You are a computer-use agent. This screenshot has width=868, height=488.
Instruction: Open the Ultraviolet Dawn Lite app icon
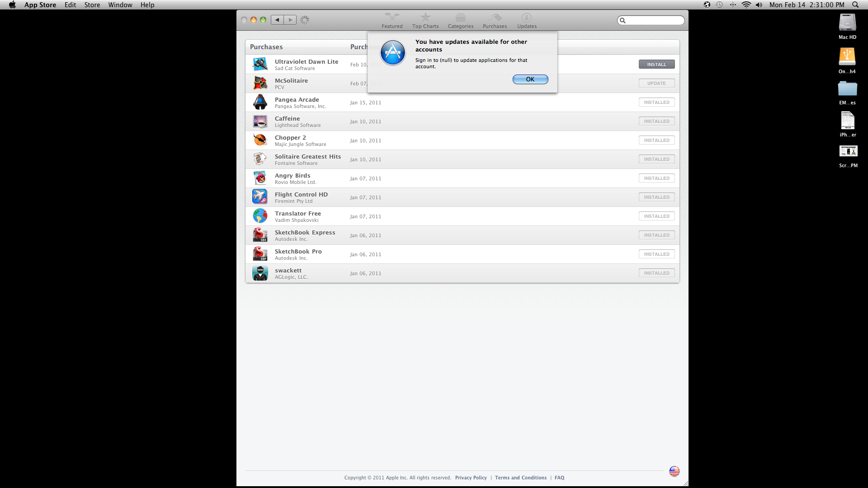pos(260,64)
